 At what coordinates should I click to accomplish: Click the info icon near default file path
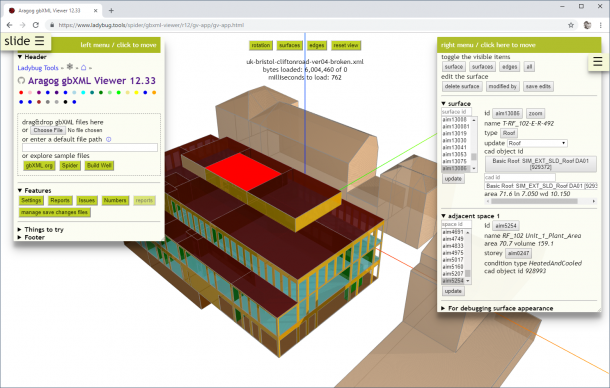click(x=109, y=139)
